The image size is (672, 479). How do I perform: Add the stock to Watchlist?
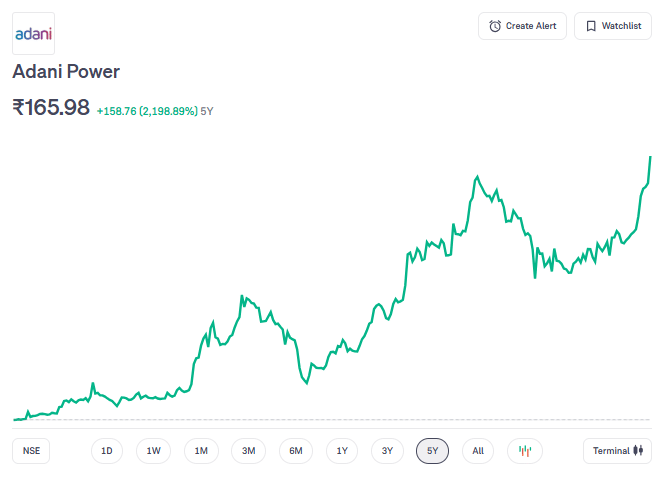tap(612, 26)
